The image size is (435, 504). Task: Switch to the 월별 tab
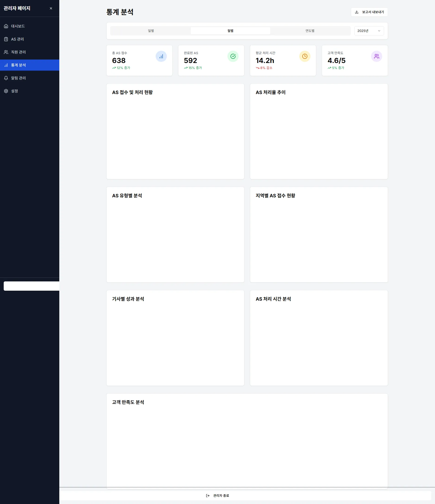[230, 31]
